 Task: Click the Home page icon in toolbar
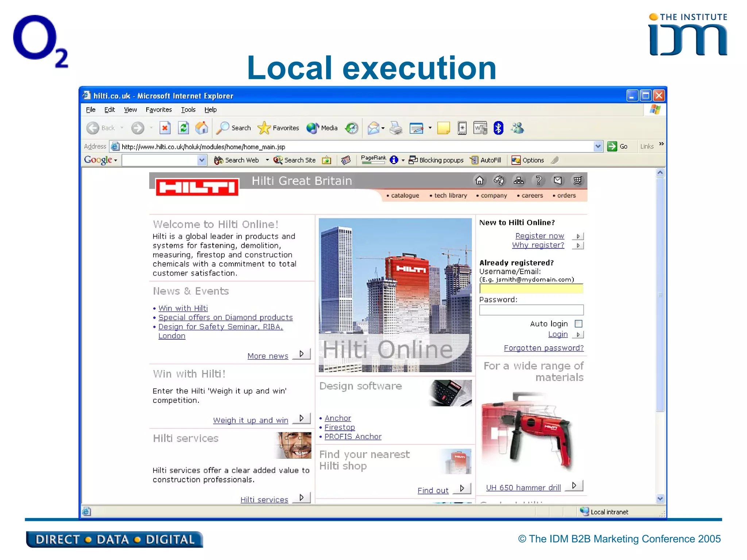(201, 128)
